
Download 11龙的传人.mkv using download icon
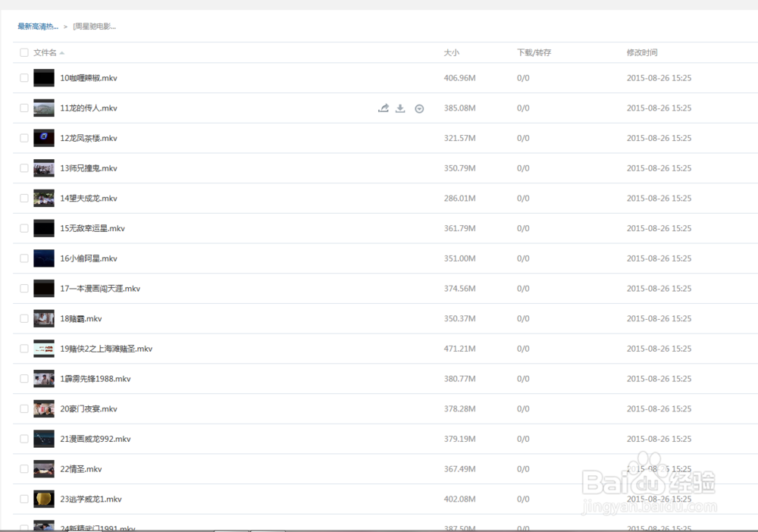click(400, 108)
